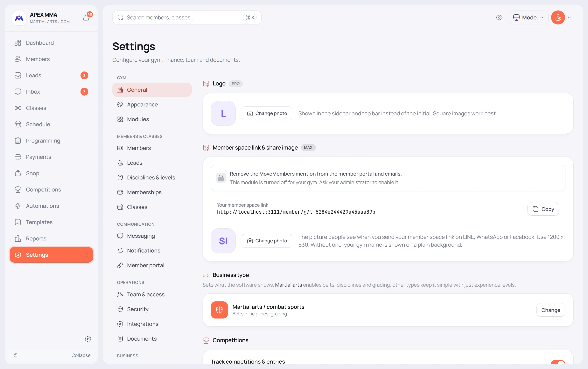This screenshot has width=588, height=369.
Task: Open the Mode dropdown
Action: pyautogui.click(x=528, y=17)
